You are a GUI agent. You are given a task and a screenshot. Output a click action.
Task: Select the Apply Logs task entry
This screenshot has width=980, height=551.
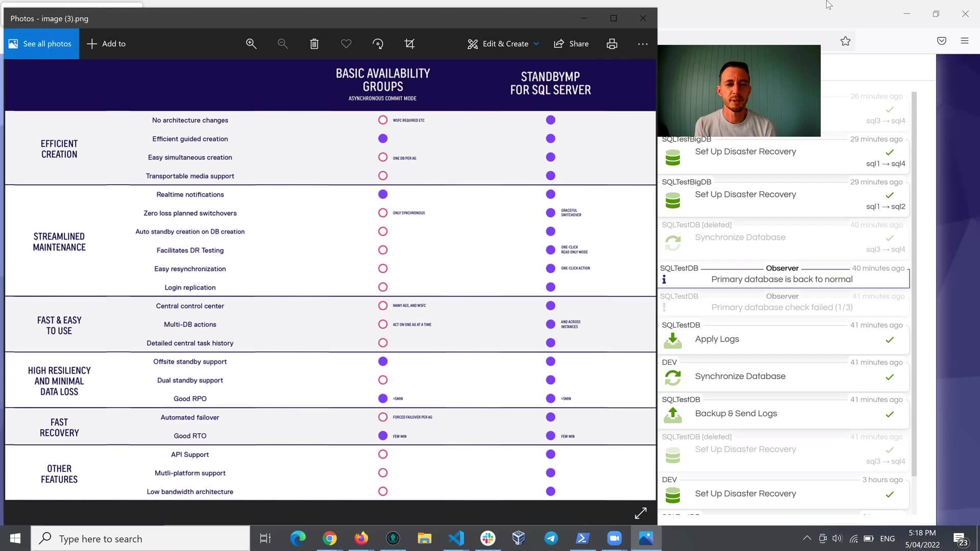[783, 335]
